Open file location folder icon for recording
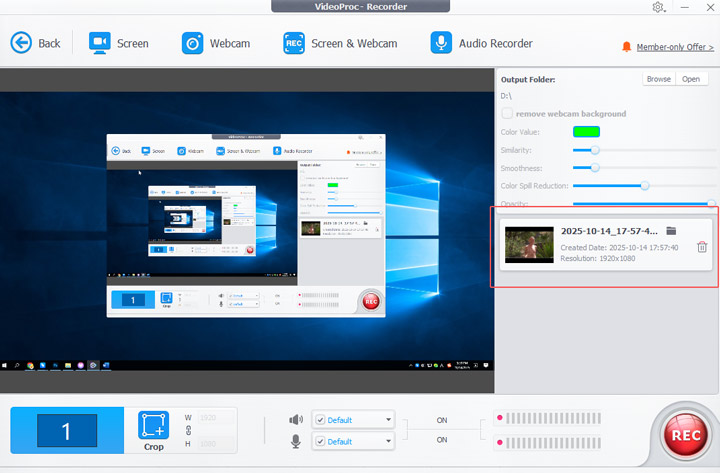720x473 pixels. click(x=671, y=231)
